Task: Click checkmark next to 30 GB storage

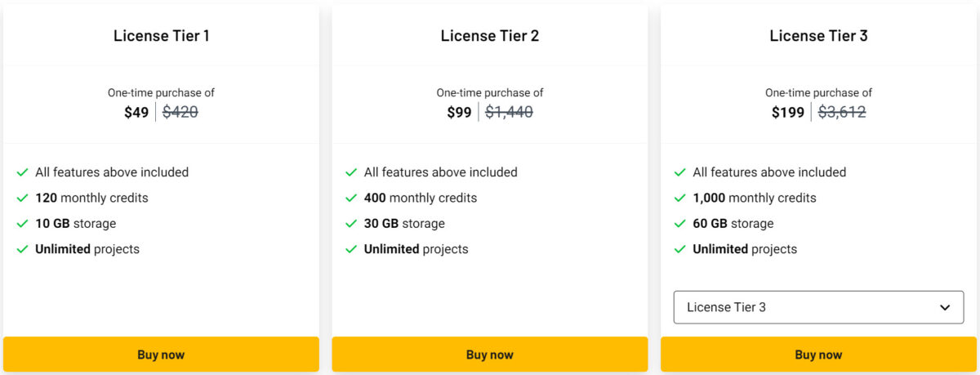Action: click(x=351, y=224)
